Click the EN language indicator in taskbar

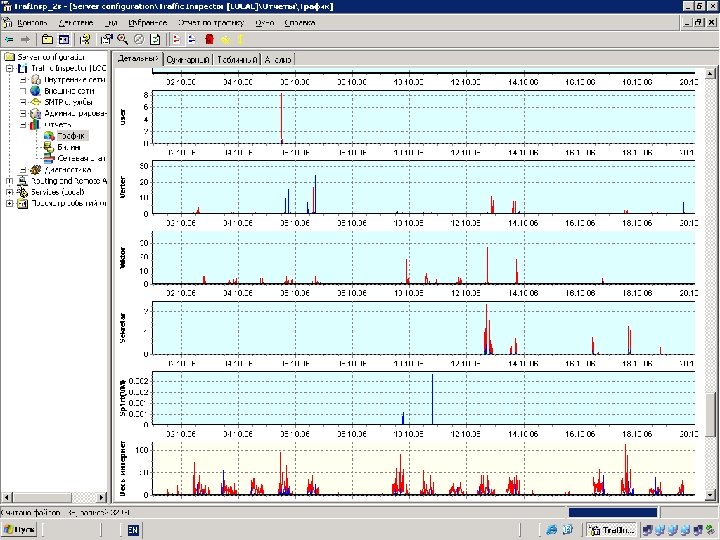click(x=133, y=529)
